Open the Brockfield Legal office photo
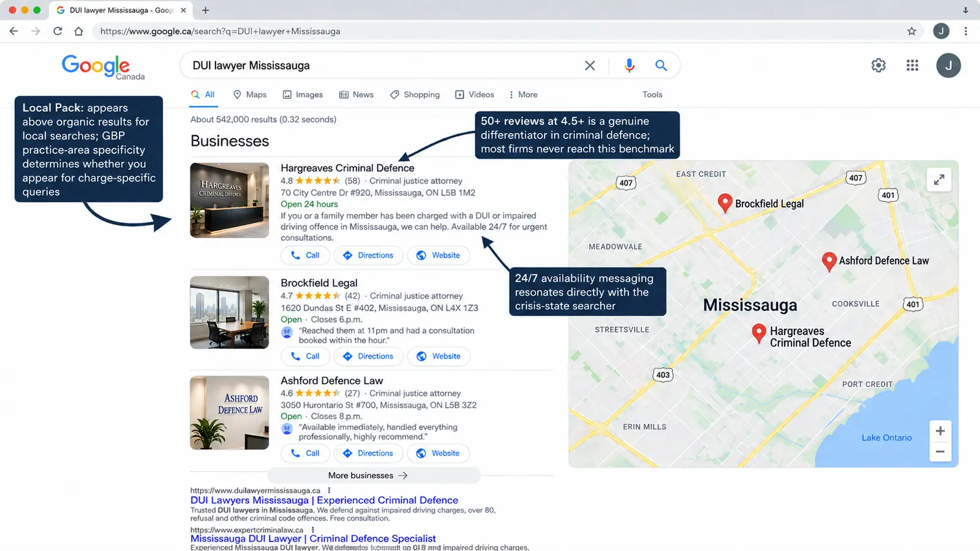Viewport: 980px width, 551px height. pos(229,312)
